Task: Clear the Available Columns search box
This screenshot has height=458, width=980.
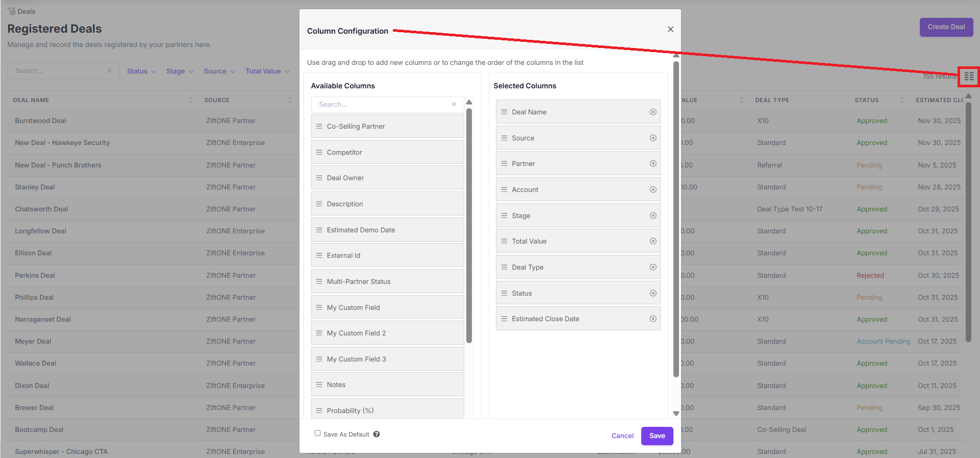Action: 454,104
